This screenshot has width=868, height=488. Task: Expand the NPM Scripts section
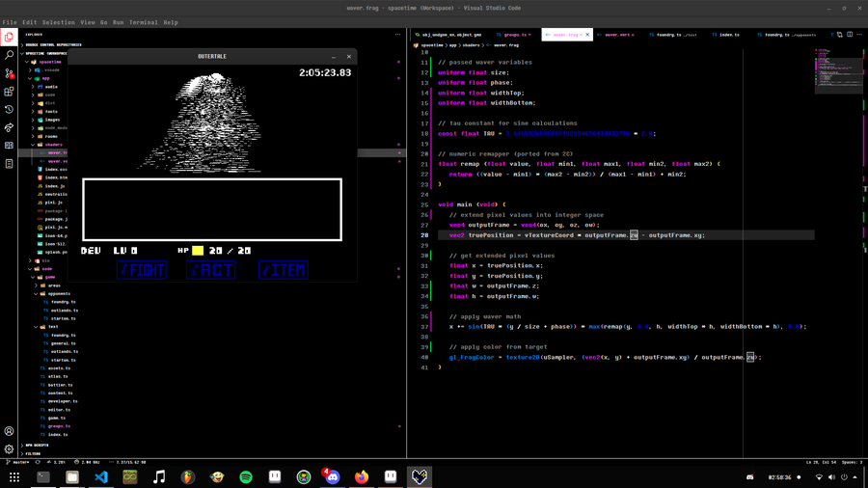(x=37, y=445)
